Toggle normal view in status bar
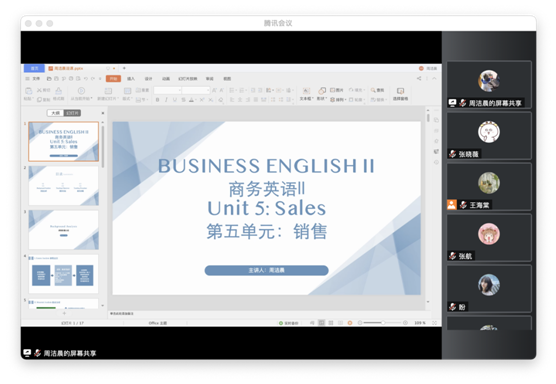The height and width of the screenshot is (384, 556). pos(322,323)
